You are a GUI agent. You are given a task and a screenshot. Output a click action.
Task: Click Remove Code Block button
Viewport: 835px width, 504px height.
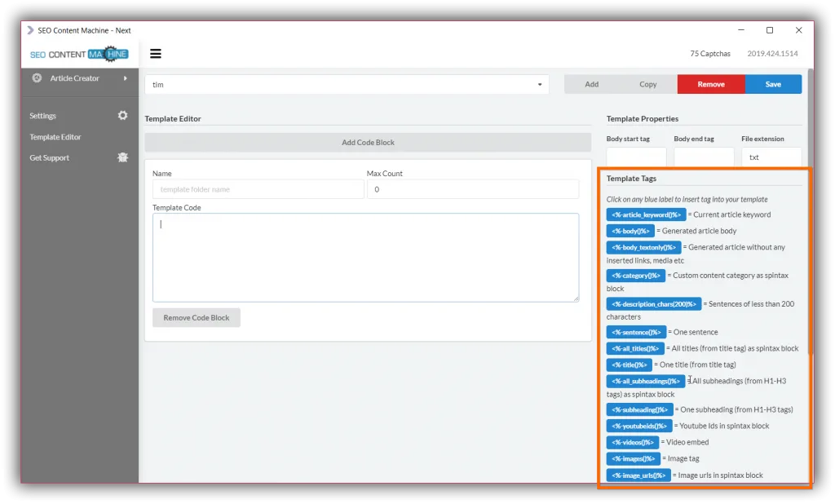(x=197, y=317)
